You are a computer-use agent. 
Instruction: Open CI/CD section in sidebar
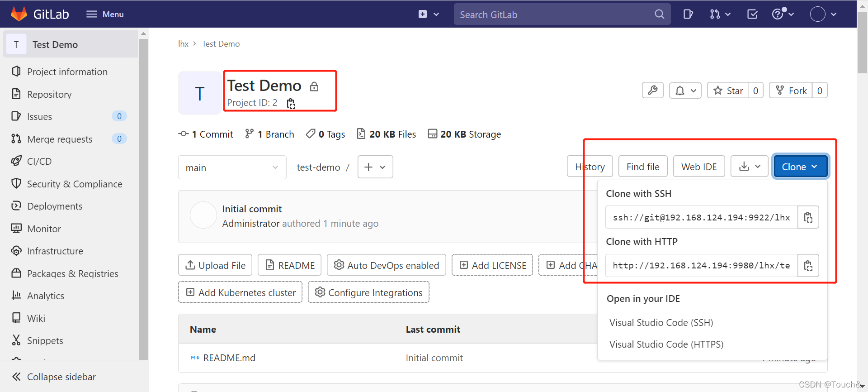point(39,161)
